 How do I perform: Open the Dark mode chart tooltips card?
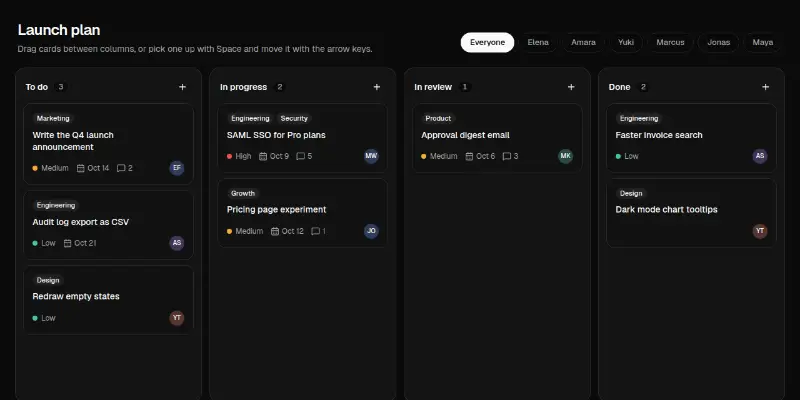pyautogui.click(x=691, y=213)
